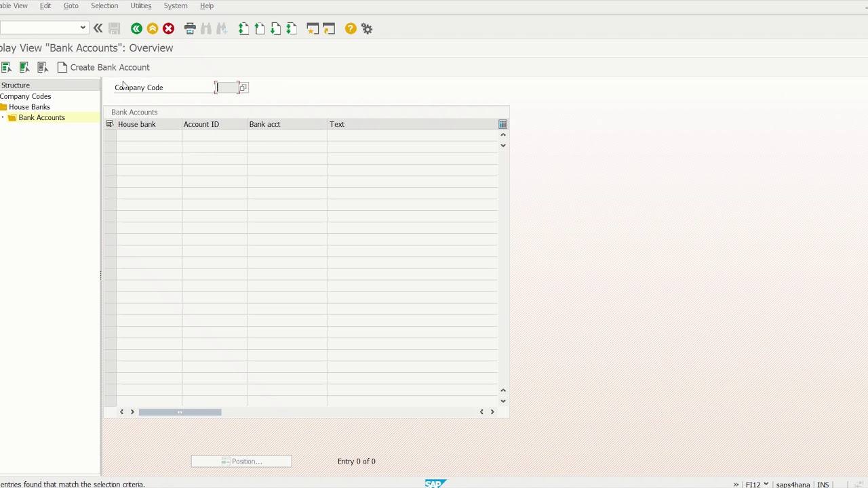Click the Find binoculars icon

206,28
